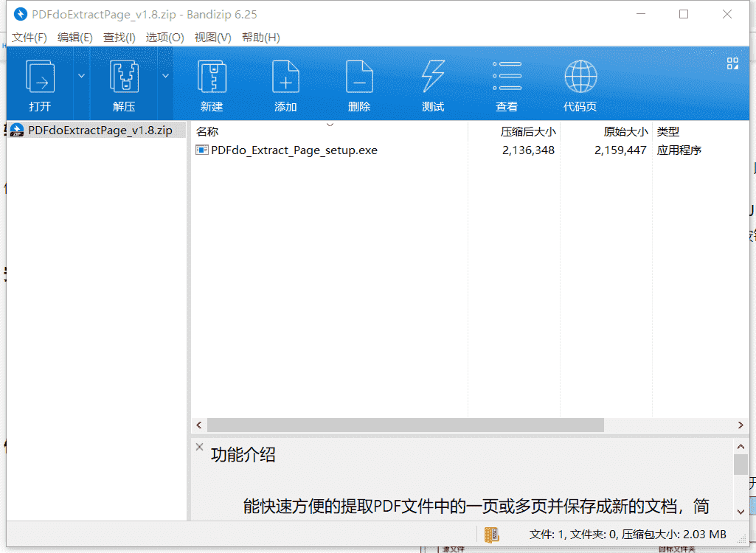Click the New archive (新建) icon

tap(212, 77)
